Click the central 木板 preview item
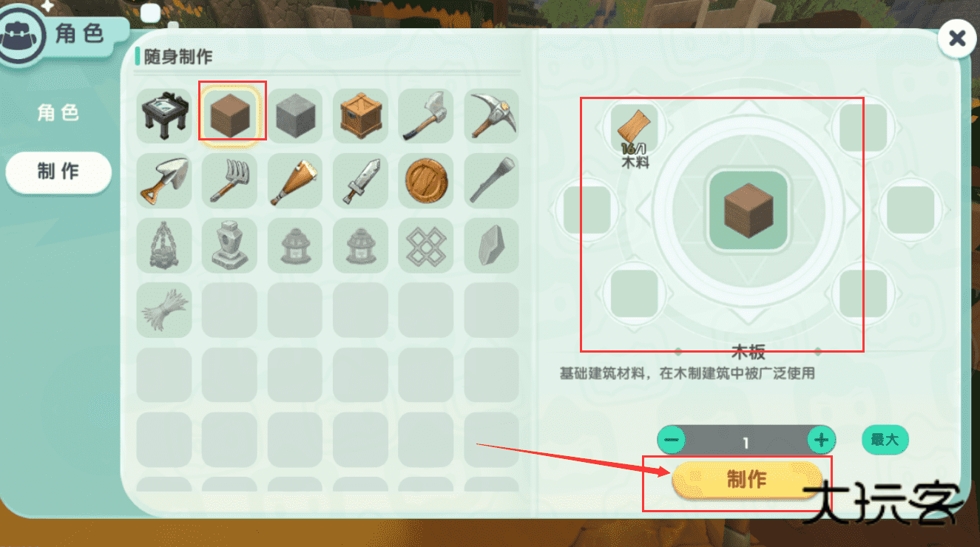This screenshot has width=980, height=547. (x=748, y=211)
